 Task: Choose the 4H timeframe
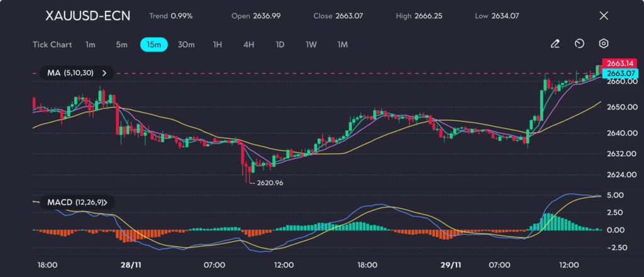pos(248,45)
